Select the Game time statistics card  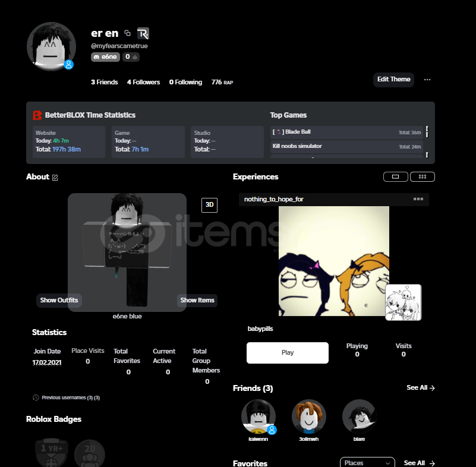[x=148, y=142]
